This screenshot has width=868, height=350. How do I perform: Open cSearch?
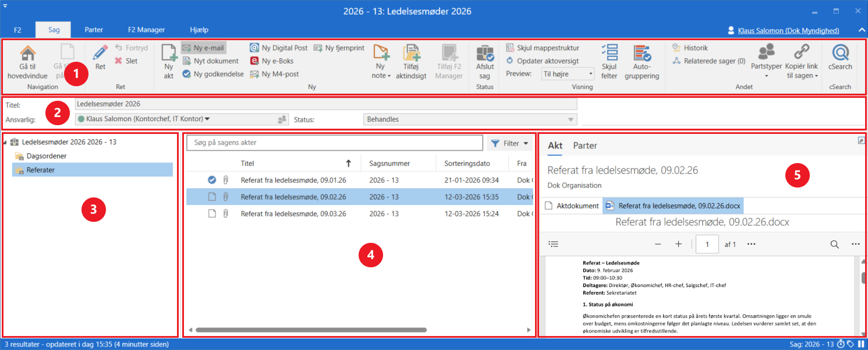pyautogui.click(x=840, y=58)
